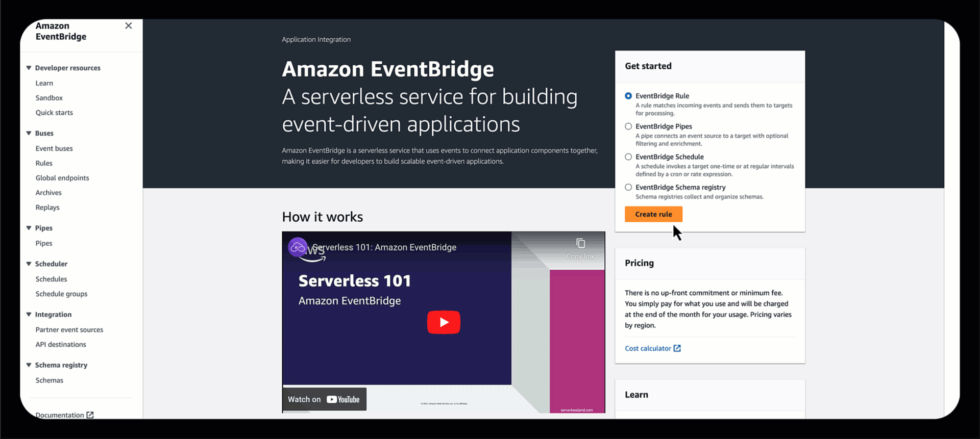Click the Get started panel heading

[x=648, y=66]
